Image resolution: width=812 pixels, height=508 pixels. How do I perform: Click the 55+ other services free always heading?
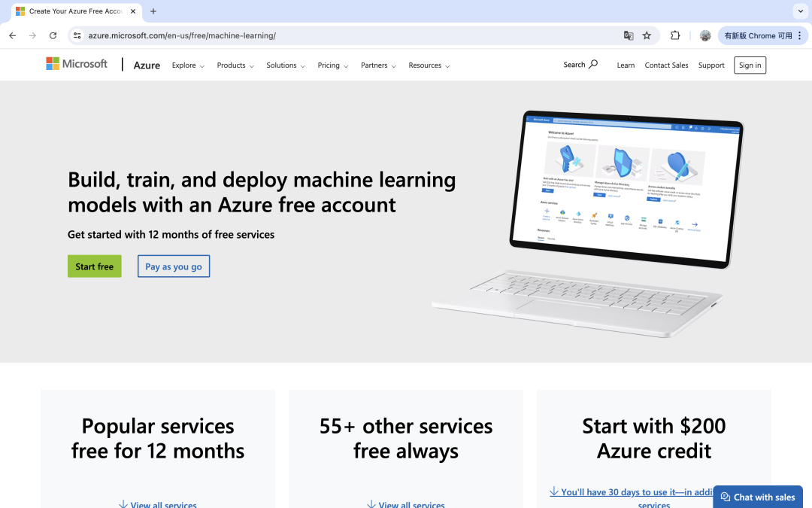(406, 439)
